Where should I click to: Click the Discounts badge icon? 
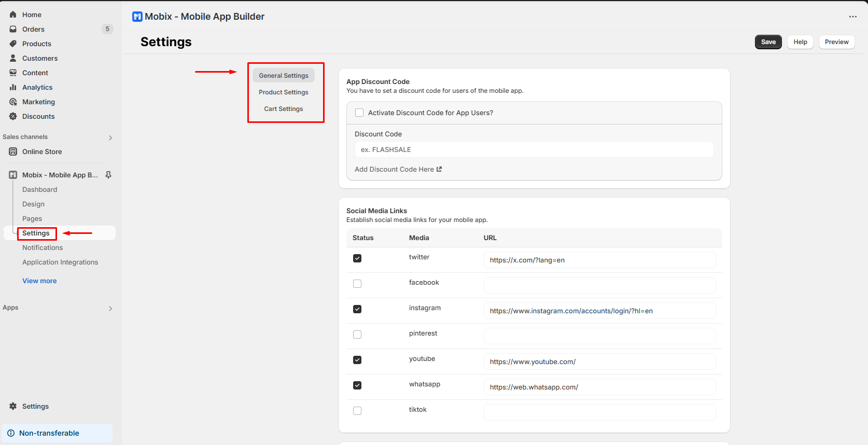13,116
